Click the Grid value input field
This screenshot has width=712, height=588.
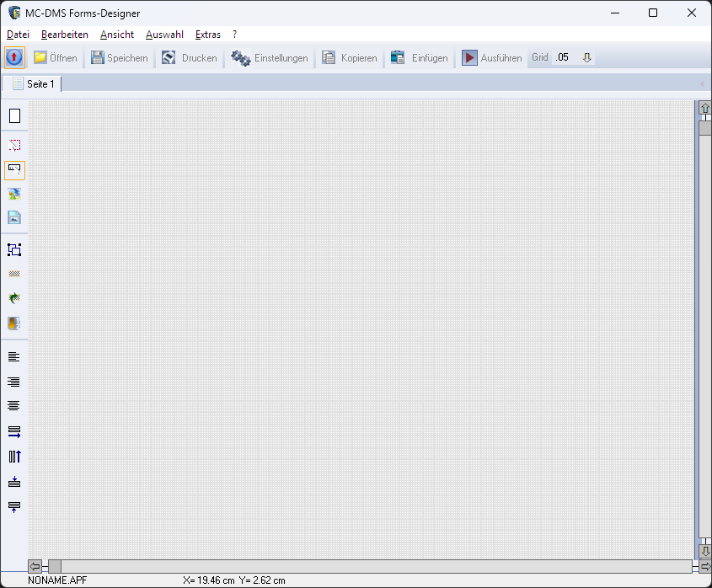564,58
